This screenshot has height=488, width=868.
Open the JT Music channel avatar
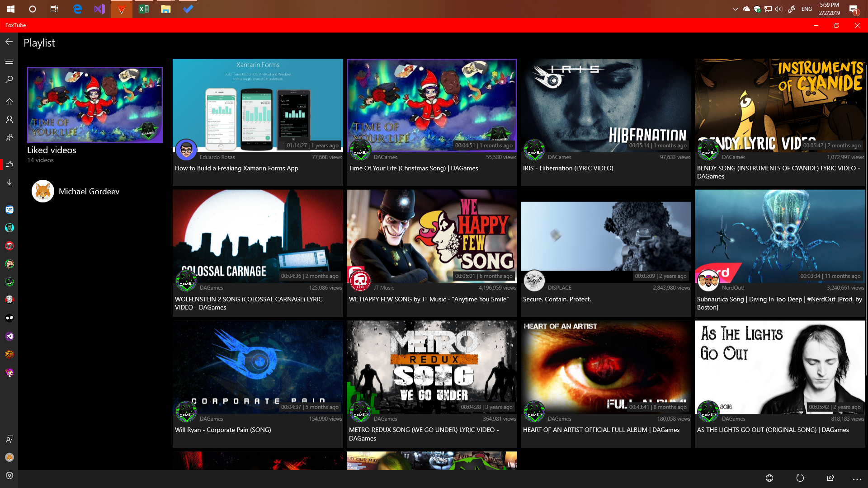pos(360,281)
